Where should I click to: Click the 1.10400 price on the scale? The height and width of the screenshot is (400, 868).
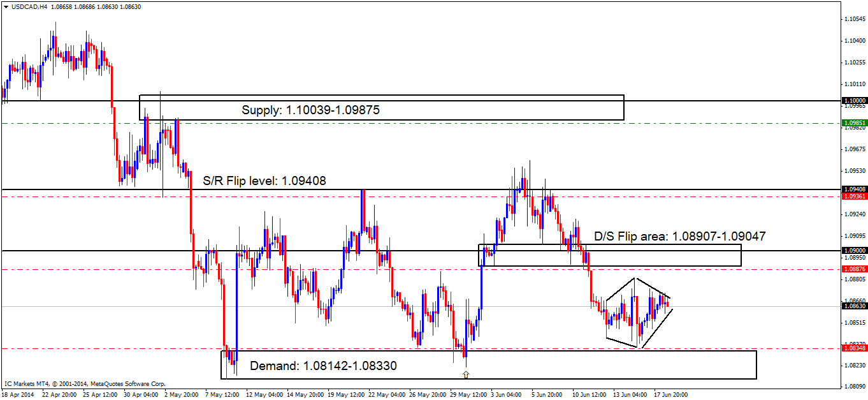[x=855, y=41]
